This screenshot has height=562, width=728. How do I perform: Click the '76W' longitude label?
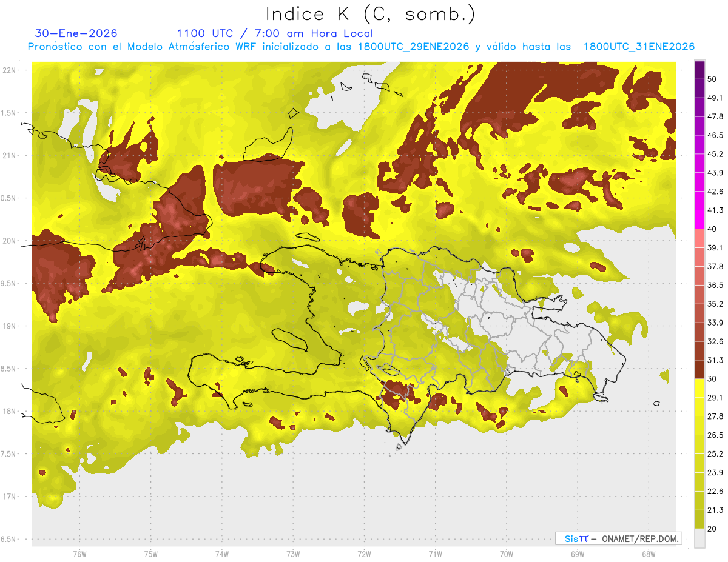tap(79, 555)
